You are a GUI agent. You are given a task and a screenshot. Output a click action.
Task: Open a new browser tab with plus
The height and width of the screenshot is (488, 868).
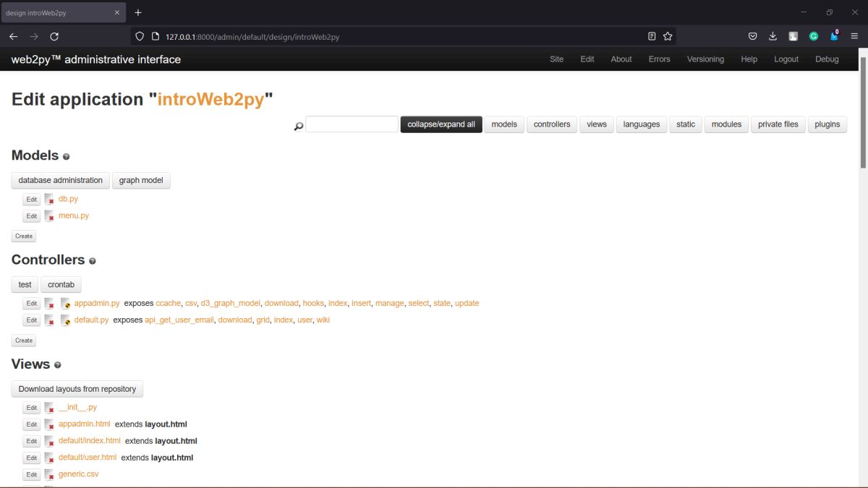point(138,12)
